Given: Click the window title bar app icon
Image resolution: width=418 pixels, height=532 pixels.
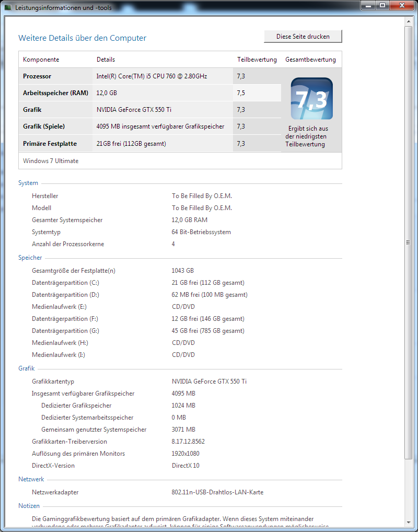Looking at the screenshot, I should tap(7, 7).
